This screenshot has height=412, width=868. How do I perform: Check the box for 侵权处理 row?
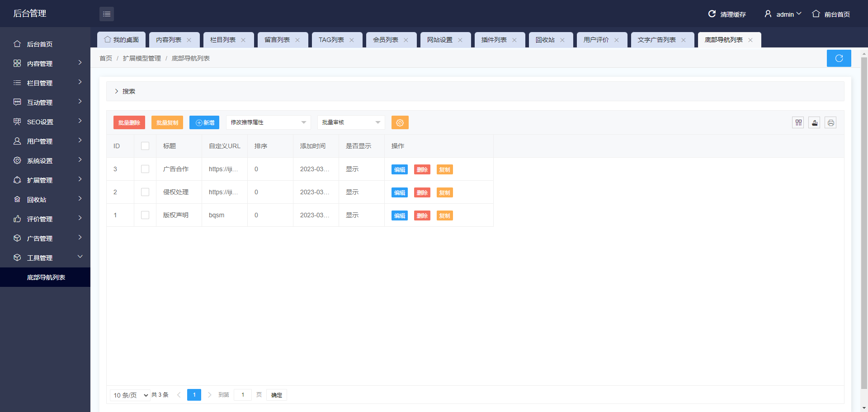145,192
